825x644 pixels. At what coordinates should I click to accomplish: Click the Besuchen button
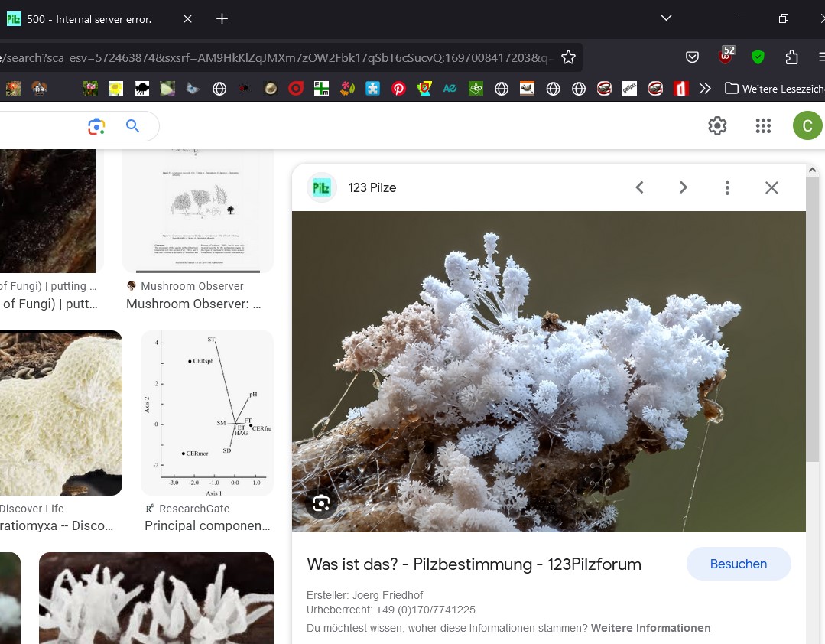coord(738,564)
